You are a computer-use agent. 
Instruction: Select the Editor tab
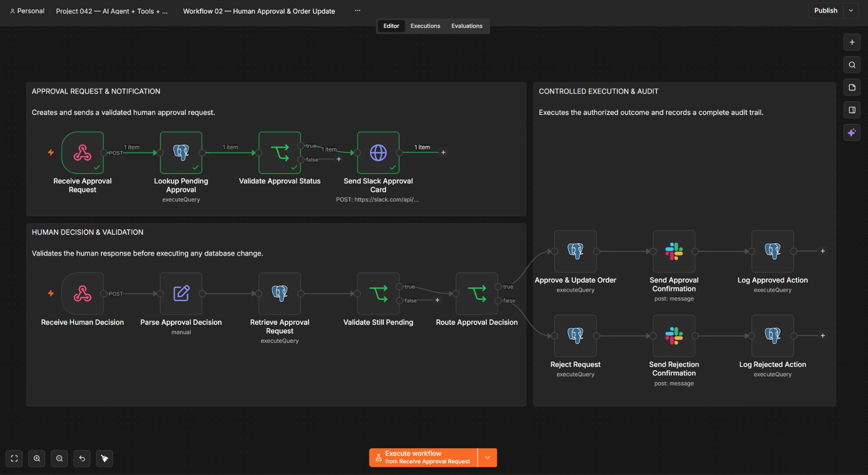(391, 26)
